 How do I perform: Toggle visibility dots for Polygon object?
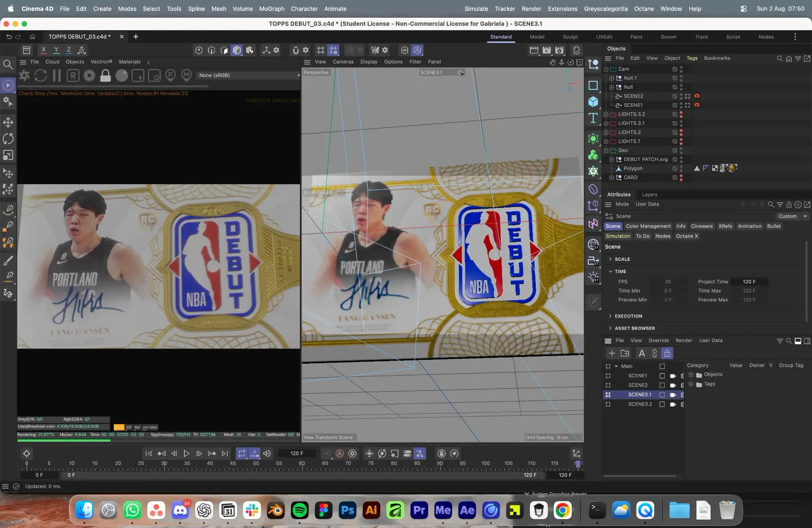[681, 168]
